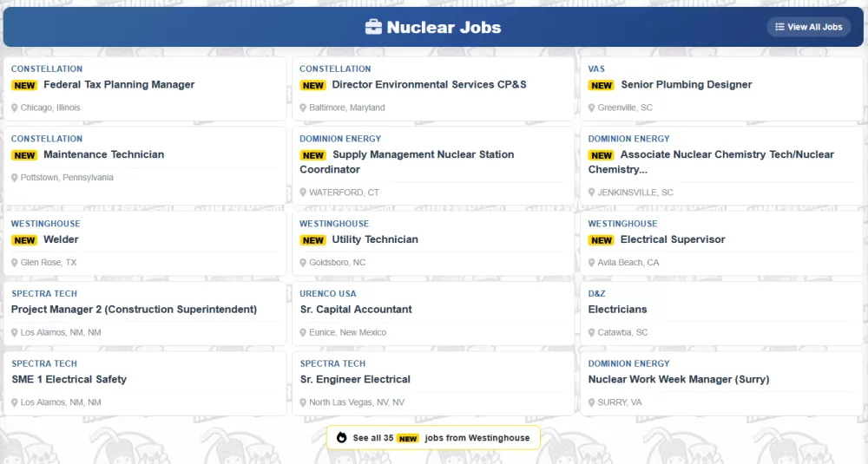Click the briefcase icon beside Nuclear Jobs

pyautogui.click(x=373, y=27)
